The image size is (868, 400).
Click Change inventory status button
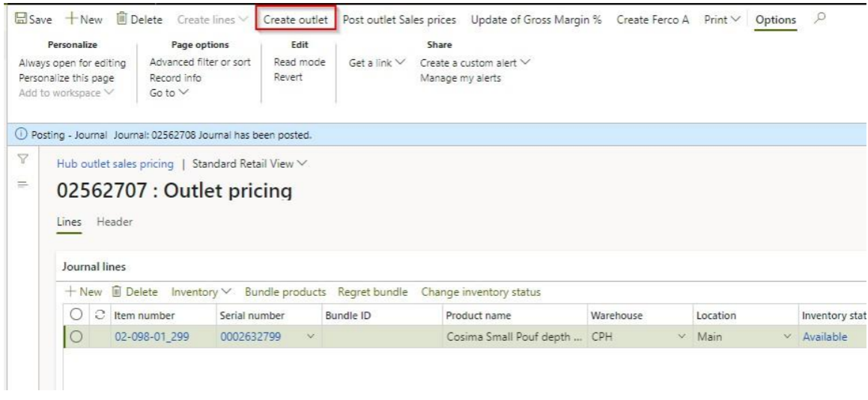point(481,291)
